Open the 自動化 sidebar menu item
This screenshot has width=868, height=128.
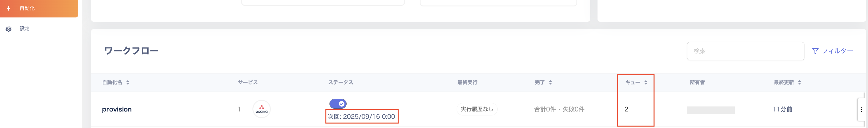[27, 8]
